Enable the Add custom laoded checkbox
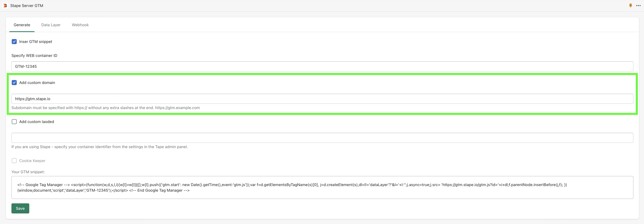The image size is (644, 224). 14,122
